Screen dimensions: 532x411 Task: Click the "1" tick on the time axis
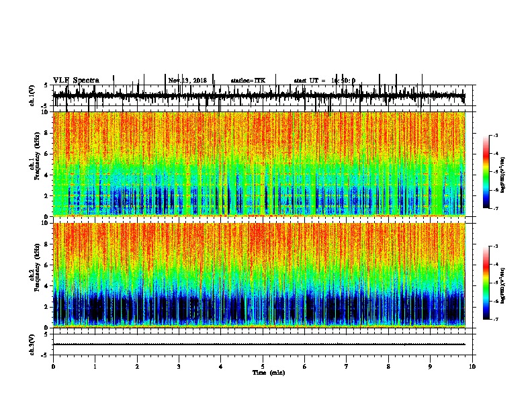95,367
